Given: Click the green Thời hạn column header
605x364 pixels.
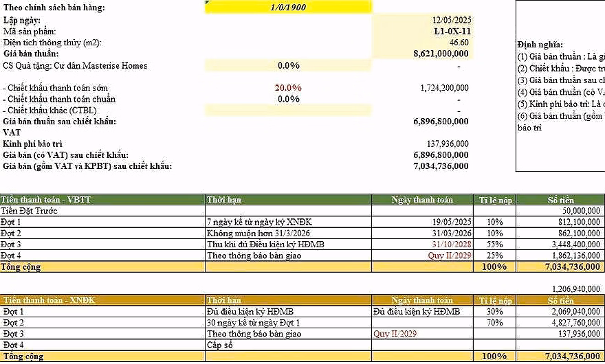Looking at the screenshot, I should [x=288, y=200].
